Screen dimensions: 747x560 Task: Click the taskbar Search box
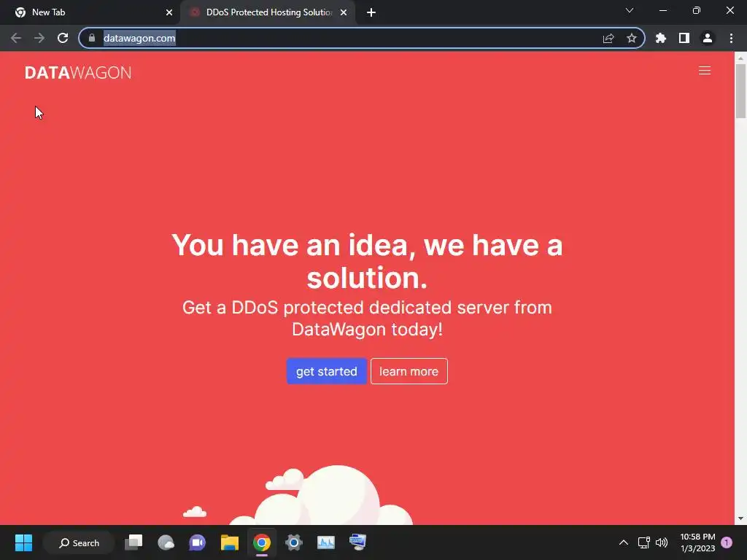(79, 542)
